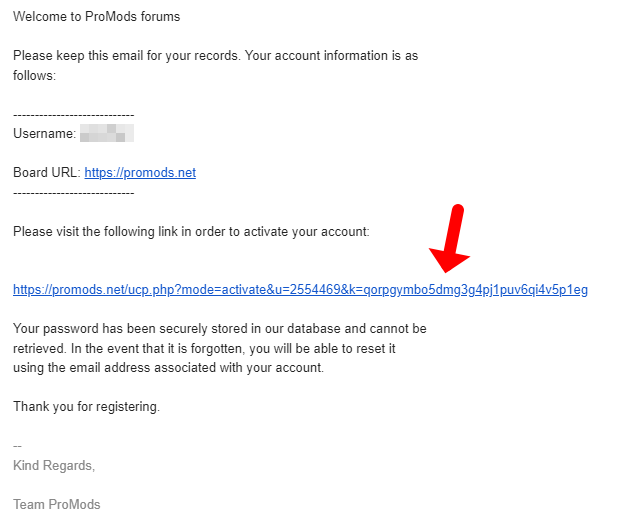Click the 'Board URL:' label

coord(46,172)
